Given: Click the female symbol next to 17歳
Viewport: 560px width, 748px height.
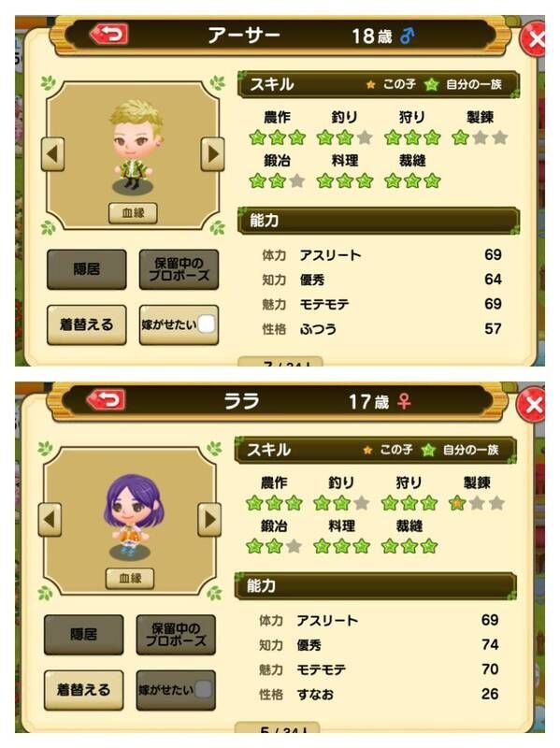Looking at the screenshot, I should pos(404,402).
